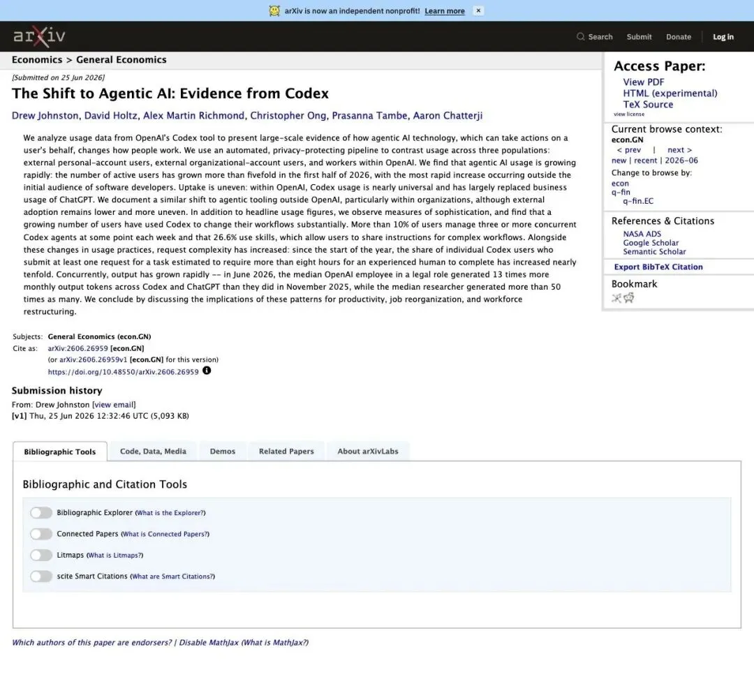Screen dimensions: 754x700
Task: Open the new listings link
Action: (619, 161)
